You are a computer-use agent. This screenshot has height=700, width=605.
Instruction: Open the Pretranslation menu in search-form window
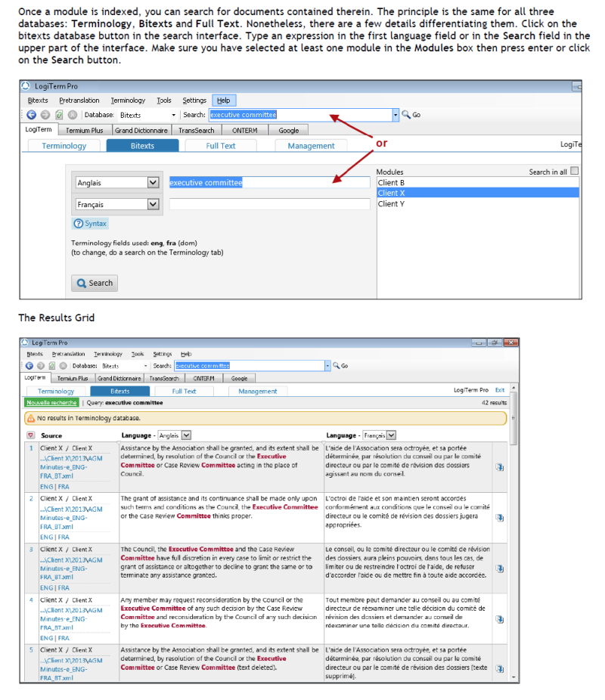79,101
